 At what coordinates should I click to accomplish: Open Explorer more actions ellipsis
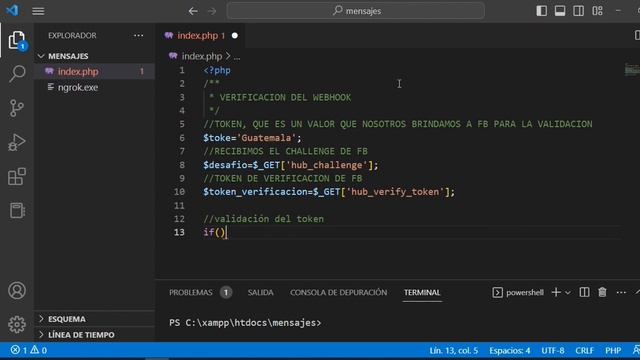coord(138,36)
